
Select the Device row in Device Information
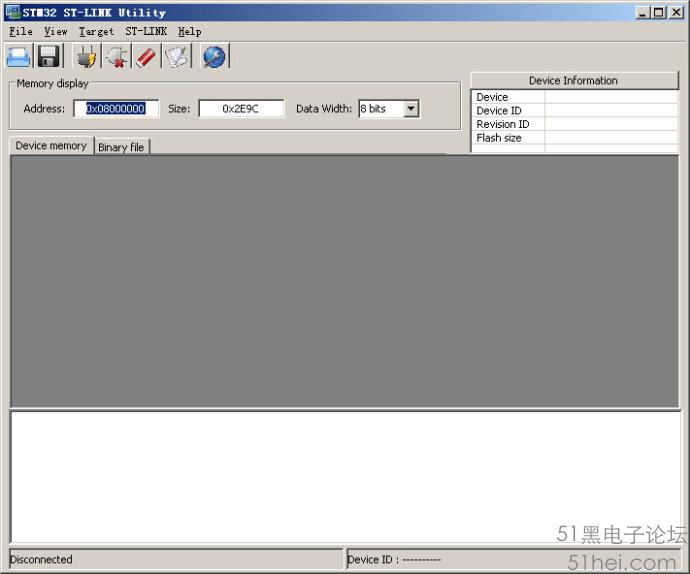[x=574, y=97]
